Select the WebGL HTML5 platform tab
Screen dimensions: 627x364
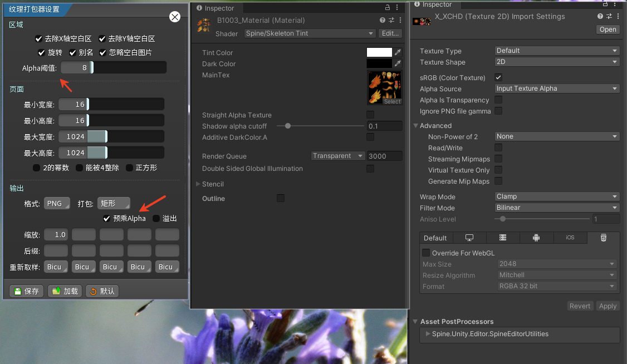coord(603,238)
